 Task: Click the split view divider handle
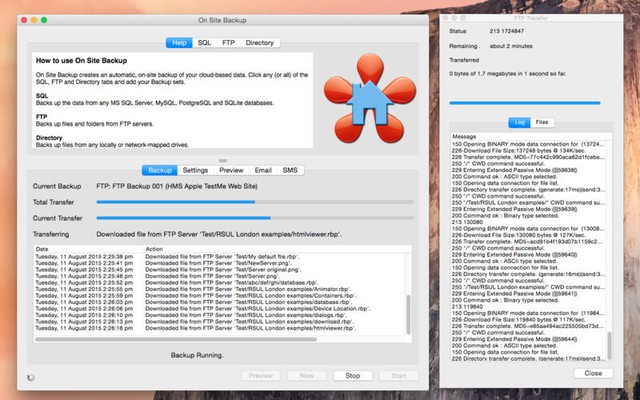[223, 160]
